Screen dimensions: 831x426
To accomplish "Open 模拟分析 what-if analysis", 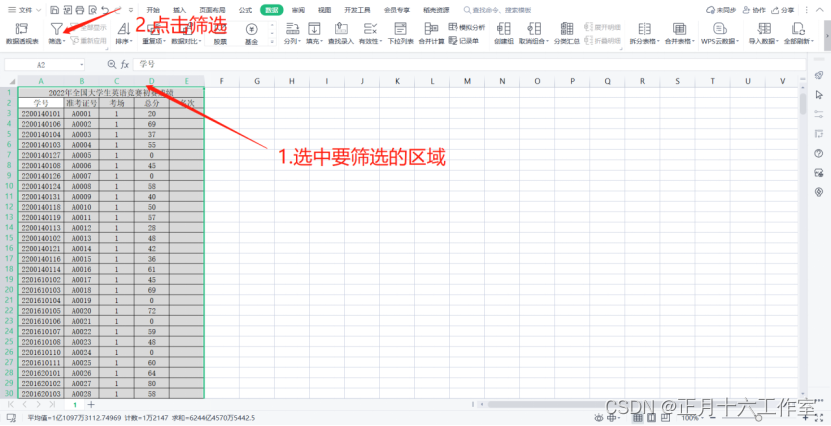I will click(467, 27).
